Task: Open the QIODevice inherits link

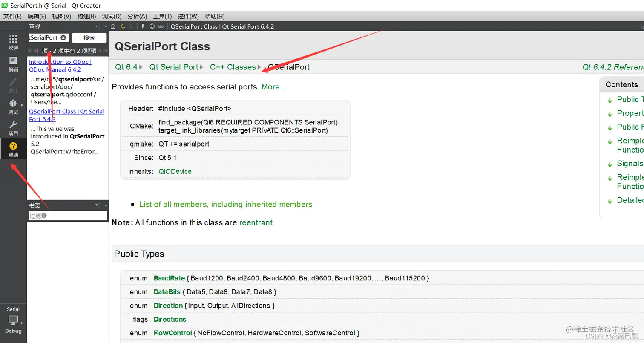Action: [175, 171]
